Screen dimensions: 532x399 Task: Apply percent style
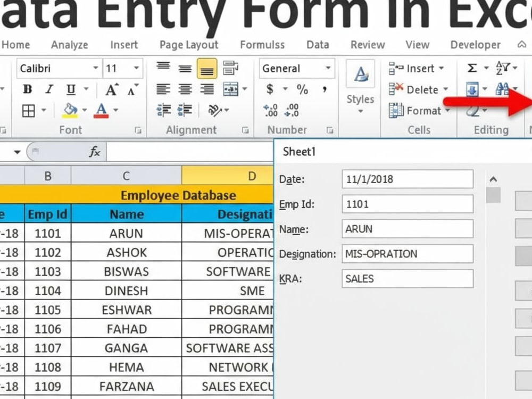point(302,89)
